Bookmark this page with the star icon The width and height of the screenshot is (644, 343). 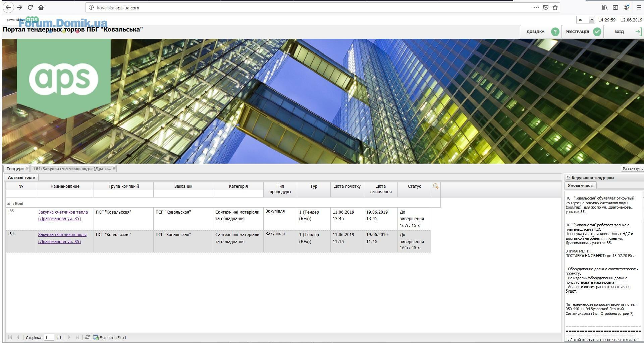(x=555, y=7)
